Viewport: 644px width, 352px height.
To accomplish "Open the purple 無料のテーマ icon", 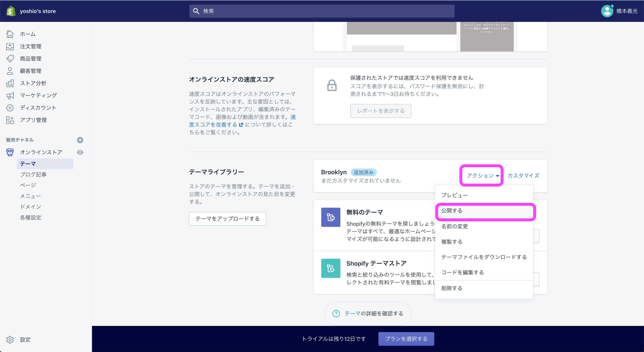I will click(330, 217).
